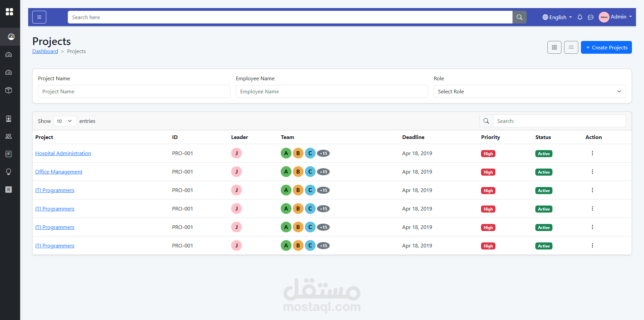Open the action menu for Hospital Administration
This screenshot has width=644, height=320.
pos(592,153)
